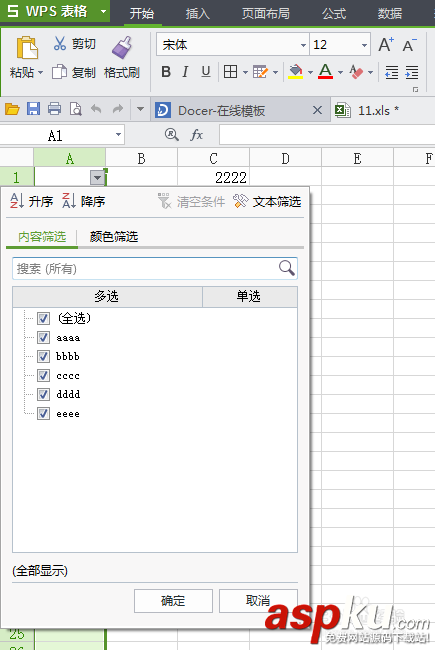Open 文本筛选 text filter options

267,201
